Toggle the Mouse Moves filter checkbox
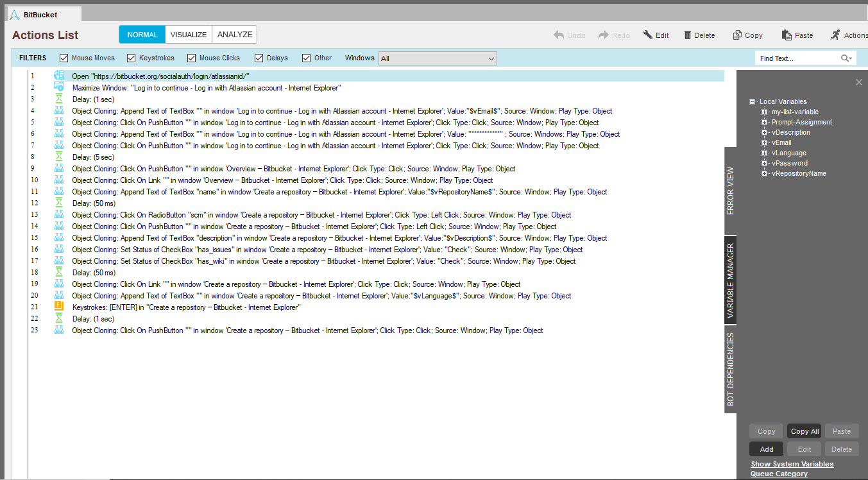The width and height of the screenshot is (868, 480). point(64,58)
